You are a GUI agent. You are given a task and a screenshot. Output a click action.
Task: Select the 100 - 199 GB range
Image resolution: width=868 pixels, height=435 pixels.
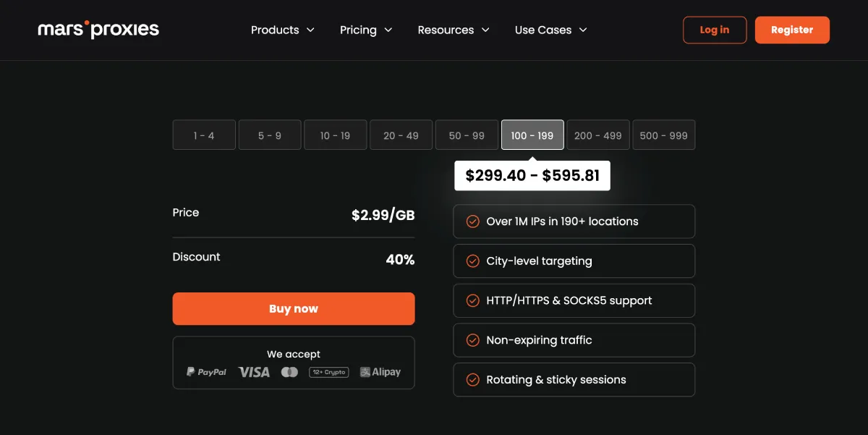532,135
